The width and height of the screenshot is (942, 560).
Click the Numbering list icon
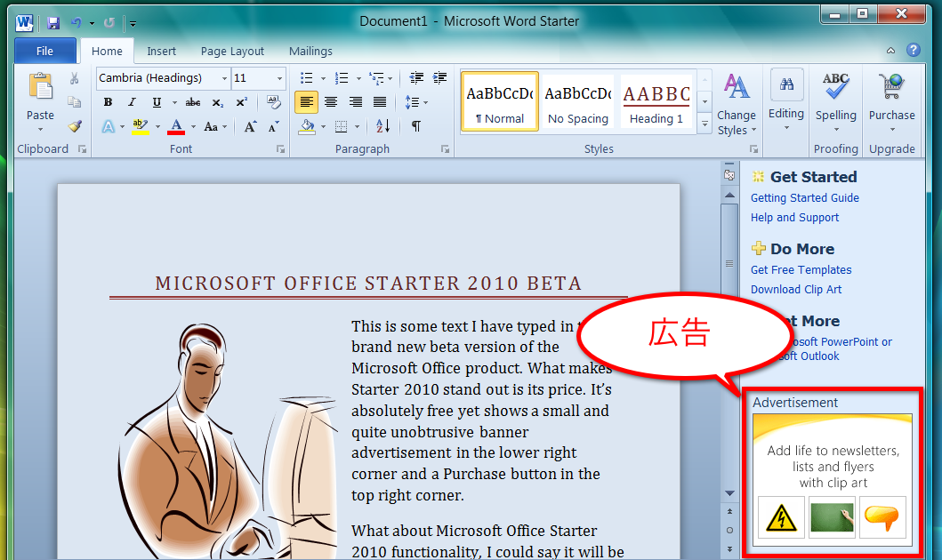[342, 78]
